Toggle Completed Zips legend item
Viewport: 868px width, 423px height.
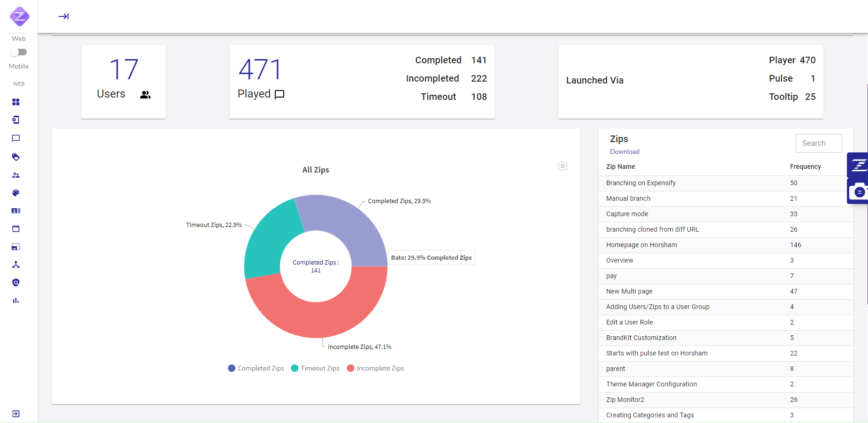(256, 368)
